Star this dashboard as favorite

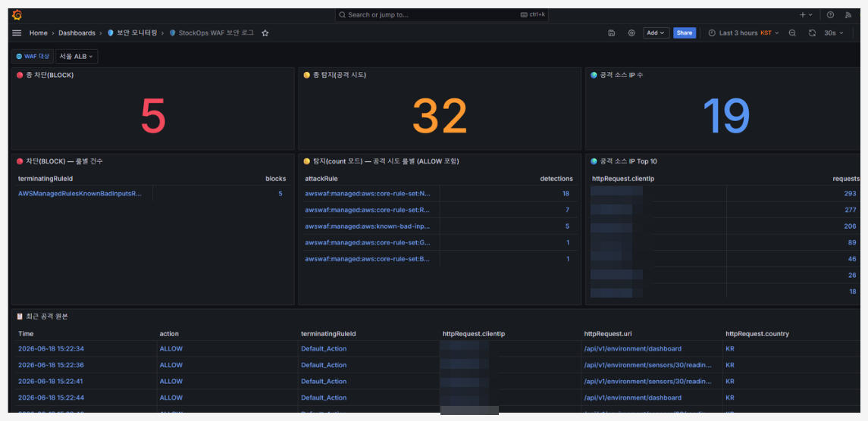pyautogui.click(x=265, y=33)
